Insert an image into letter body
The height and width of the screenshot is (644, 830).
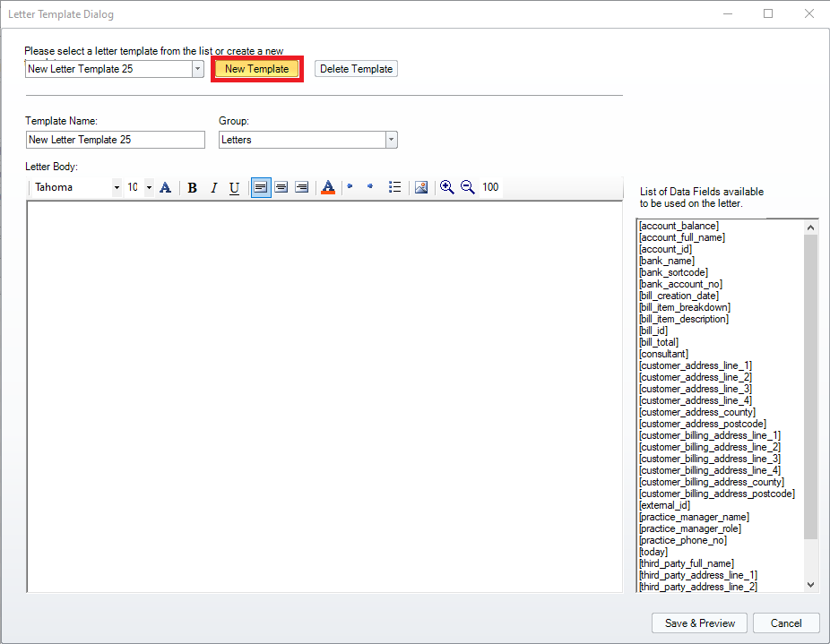(x=420, y=187)
